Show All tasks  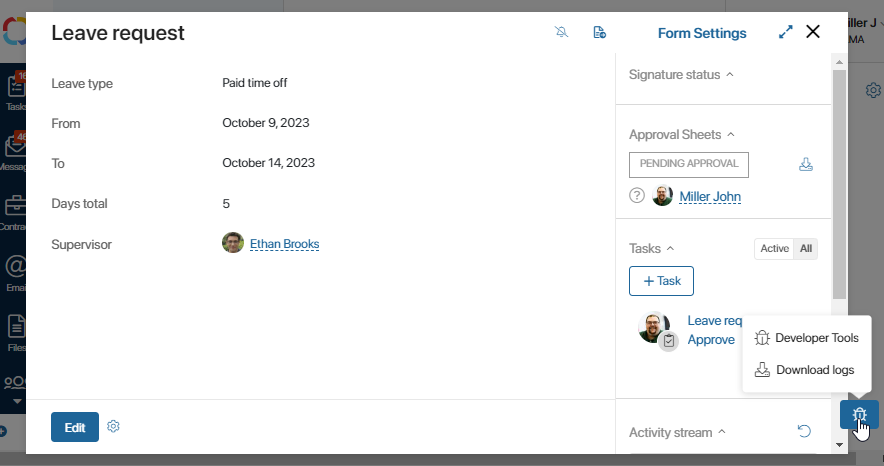click(806, 248)
